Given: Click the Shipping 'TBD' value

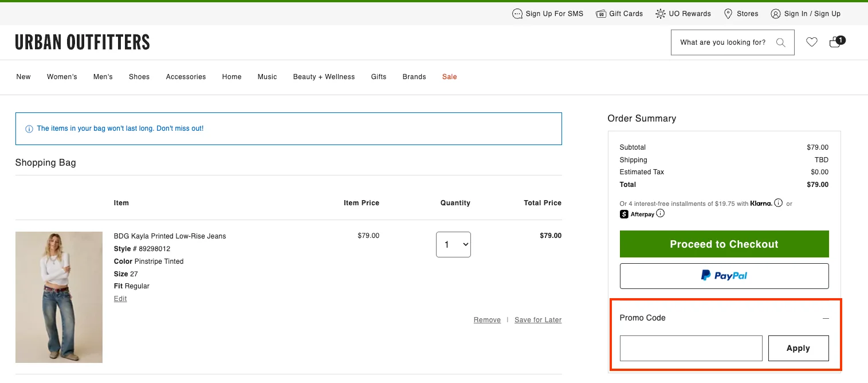Looking at the screenshot, I should 822,160.
